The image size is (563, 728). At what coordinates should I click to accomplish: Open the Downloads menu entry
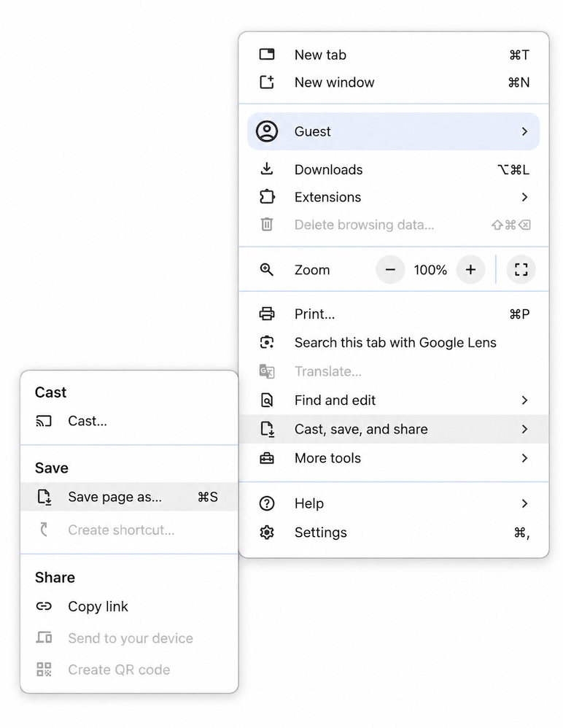tap(394, 169)
